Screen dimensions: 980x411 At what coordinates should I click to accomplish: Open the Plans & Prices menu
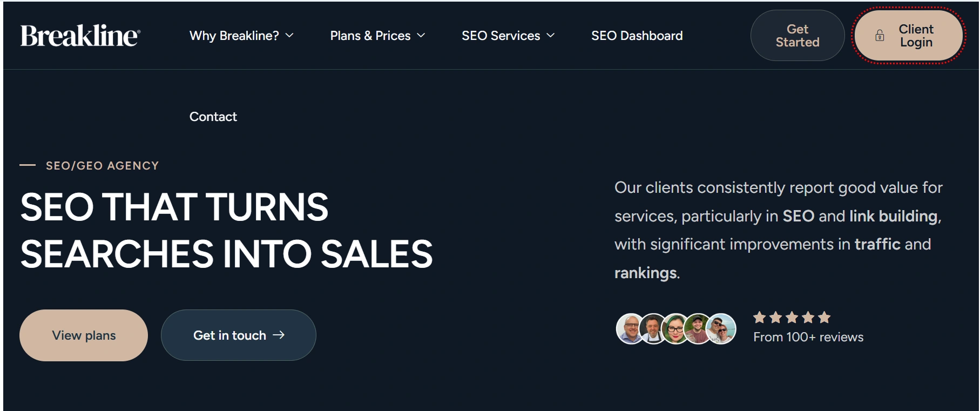[370, 36]
